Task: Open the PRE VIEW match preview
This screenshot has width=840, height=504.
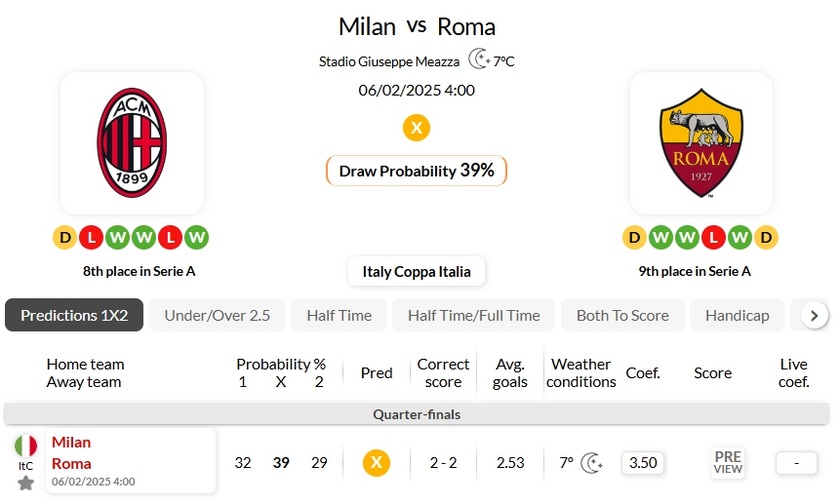Action: click(728, 462)
